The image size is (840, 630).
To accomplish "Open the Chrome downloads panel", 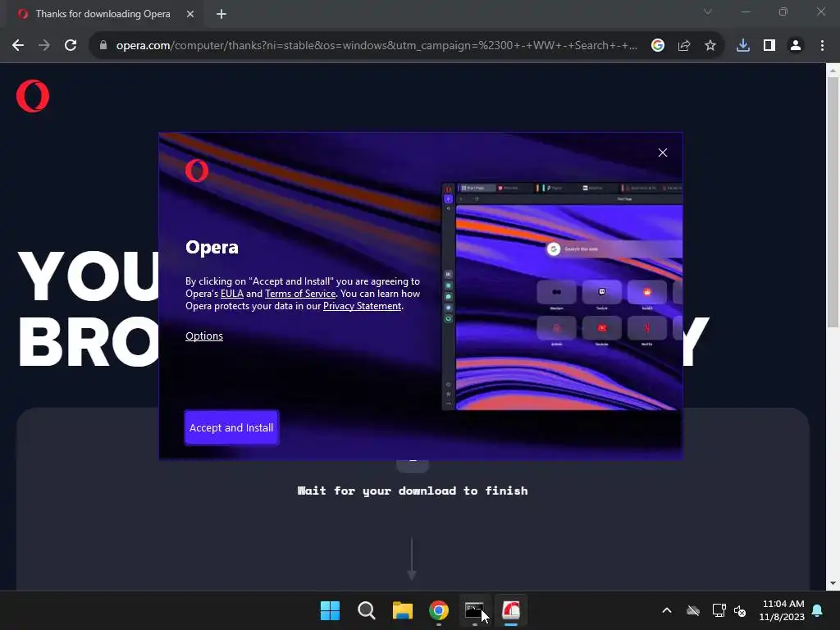I will [x=743, y=46].
